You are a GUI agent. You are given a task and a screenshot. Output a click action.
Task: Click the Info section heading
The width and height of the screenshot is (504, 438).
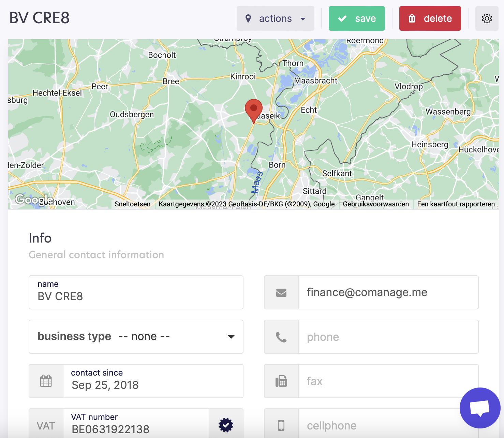click(40, 238)
